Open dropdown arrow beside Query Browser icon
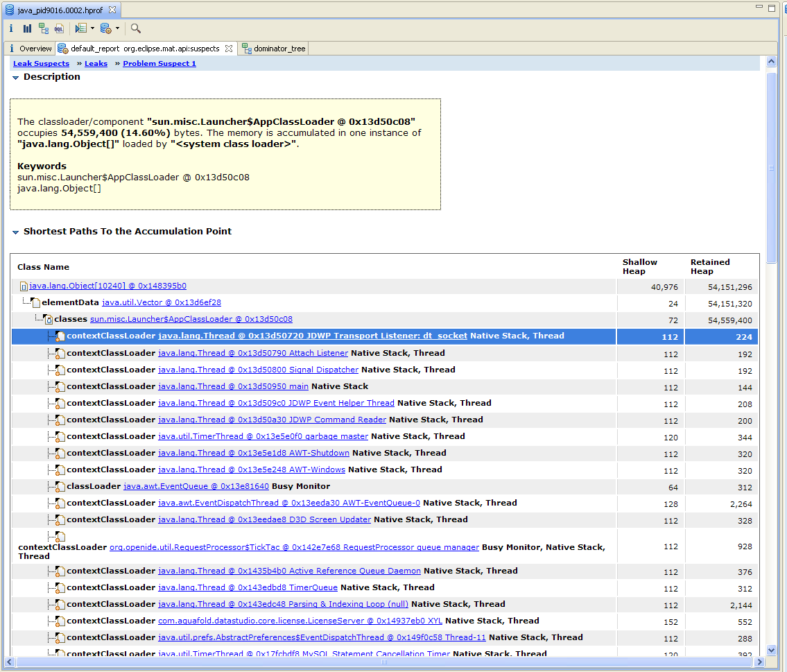 [x=117, y=28]
